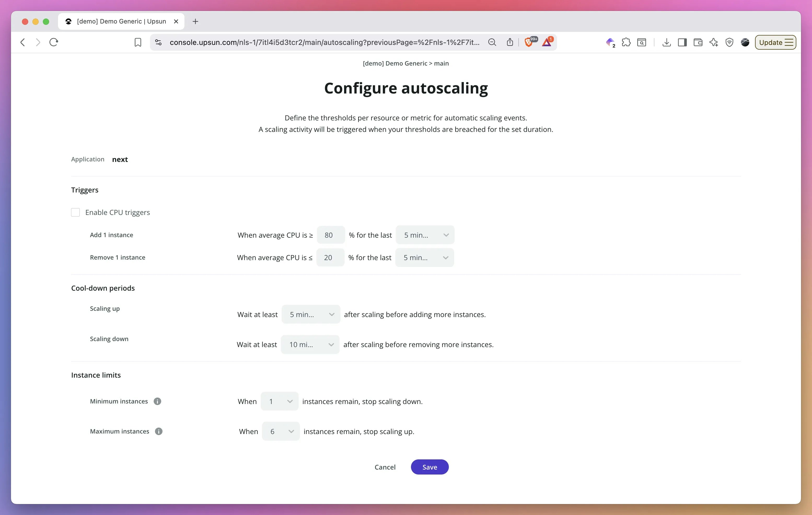Cancel the autoscaling configuration
Screen dimensions: 812x515
(385, 467)
